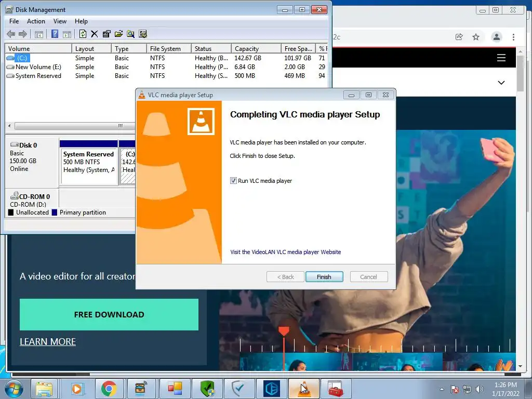Screen dimensions: 532x399
Task: Open the red toolbox taskbar icon
Action: [336, 389]
